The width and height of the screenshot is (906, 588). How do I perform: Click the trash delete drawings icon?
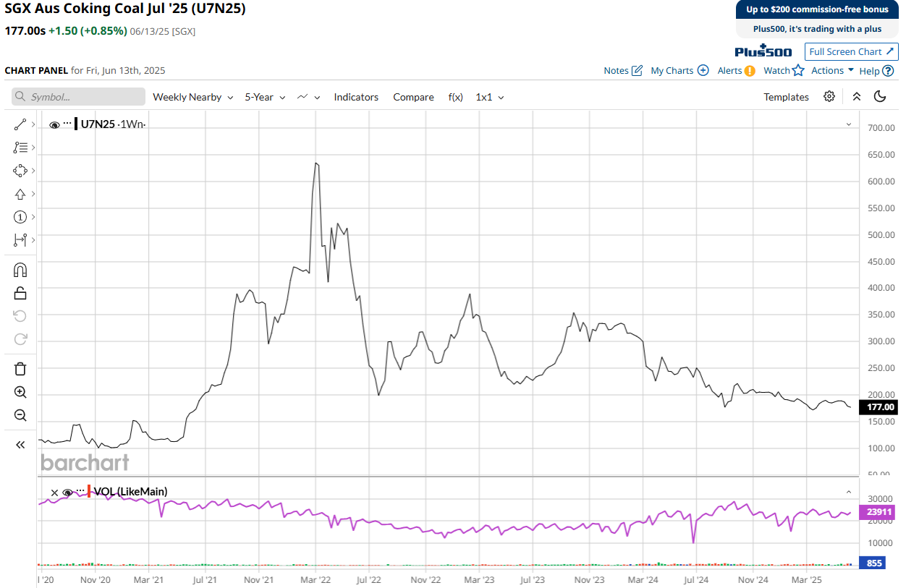click(x=20, y=369)
